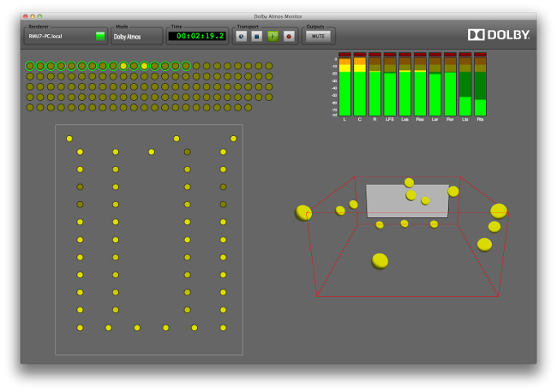557x392 pixels.
Task: Click the top-right corner speaker dot in room layout
Action: click(x=233, y=139)
